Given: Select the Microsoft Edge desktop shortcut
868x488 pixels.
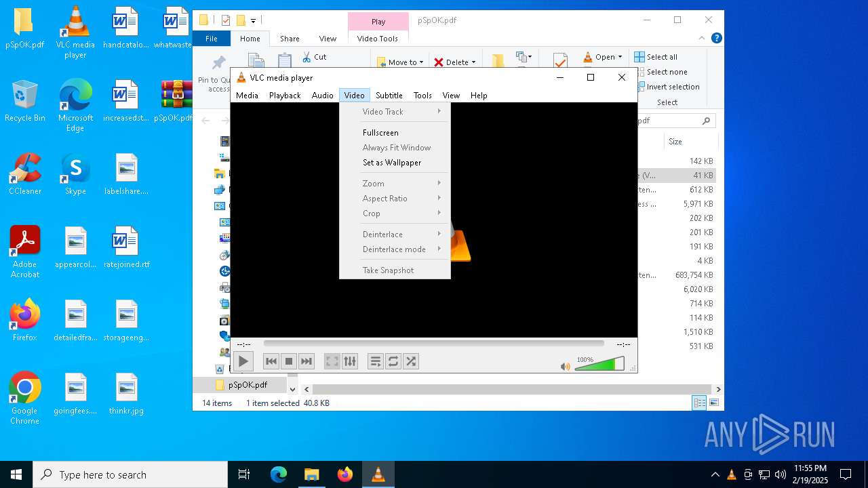Looking at the screenshot, I should point(75,106).
